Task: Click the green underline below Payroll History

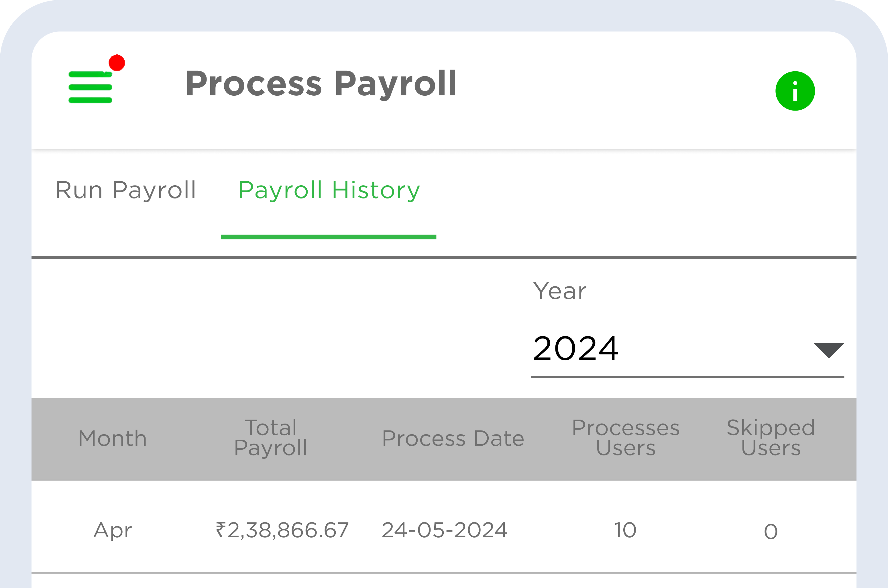Action: 329,237
